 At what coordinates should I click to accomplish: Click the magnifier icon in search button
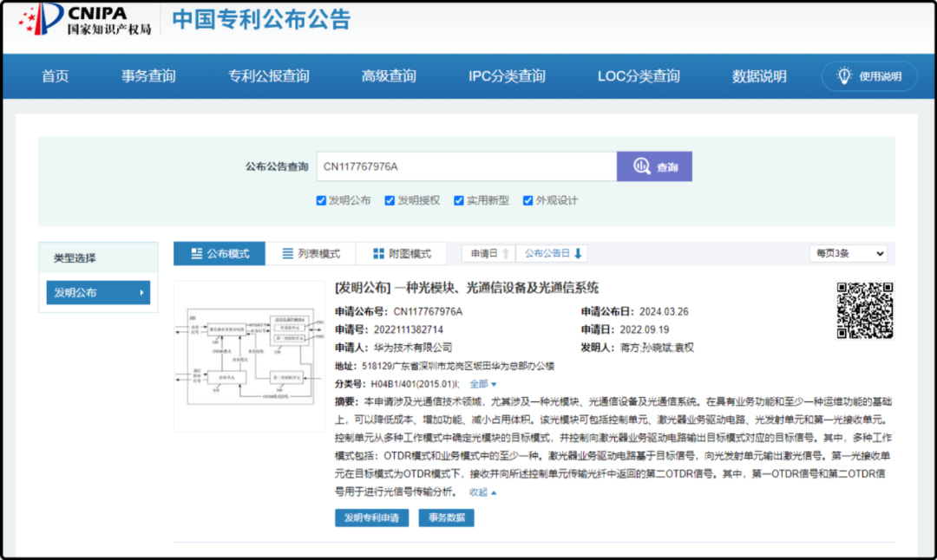pos(642,166)
